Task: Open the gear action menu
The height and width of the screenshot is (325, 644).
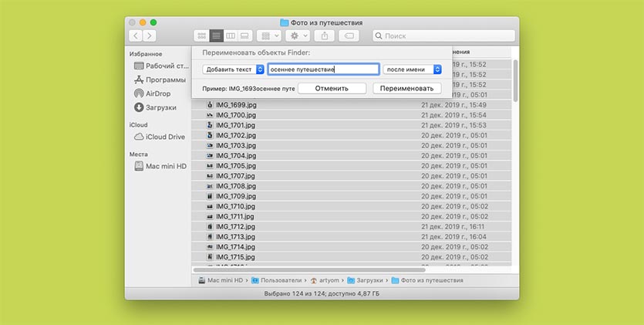Action: [296, 36]
